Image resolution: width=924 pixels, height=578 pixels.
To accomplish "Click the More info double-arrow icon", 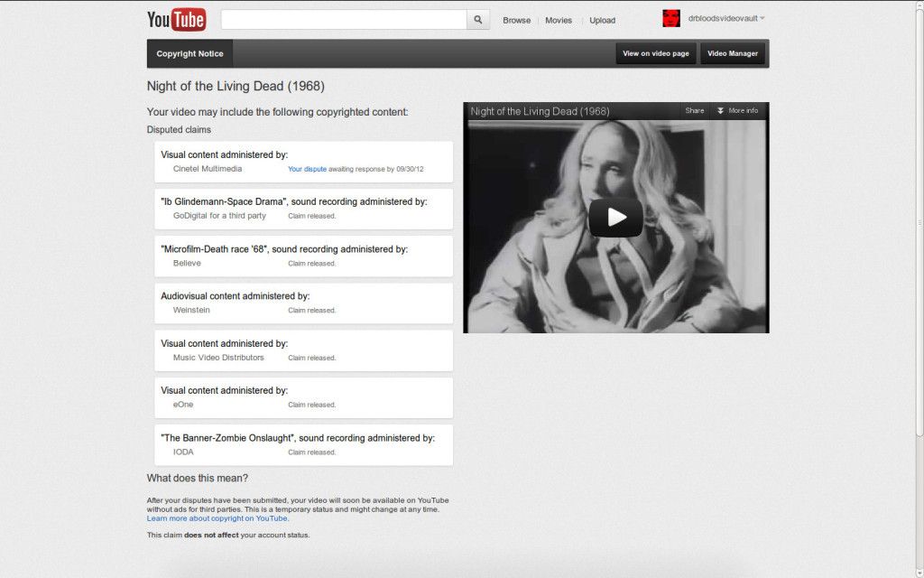I will tap(720, 111).
